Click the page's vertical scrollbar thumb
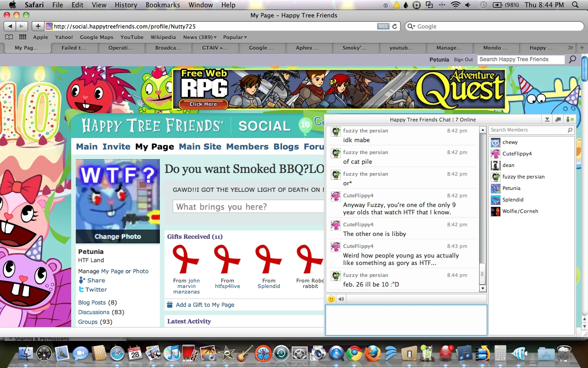Image resolution: width=588 pixels, height=368 pixels. click(x=584, y=68)
